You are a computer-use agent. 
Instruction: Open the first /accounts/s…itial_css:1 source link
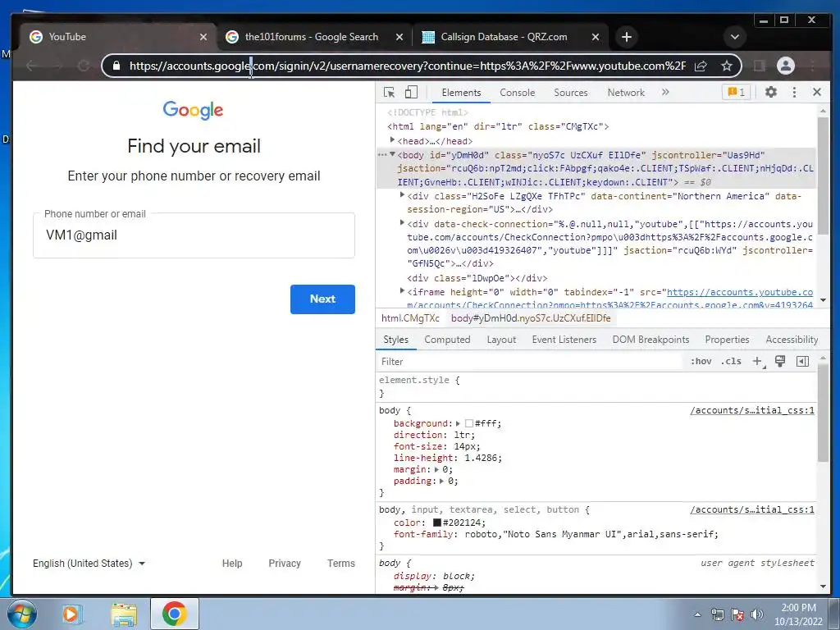point(752,410)
